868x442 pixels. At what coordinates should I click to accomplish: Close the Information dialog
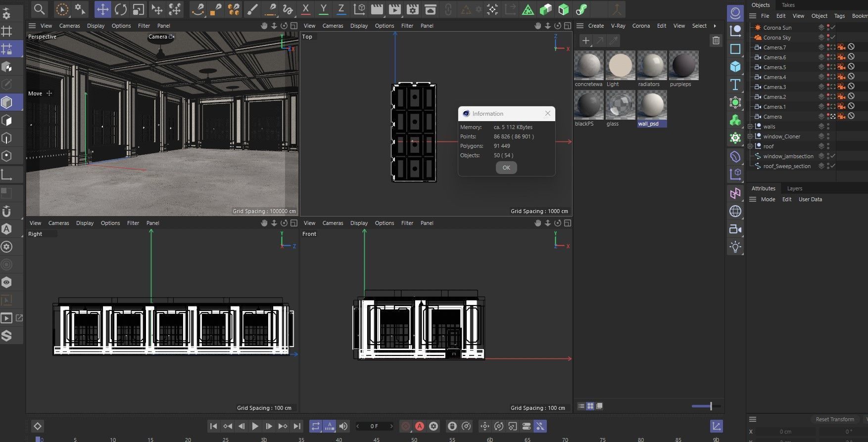(x=548, y=113)
